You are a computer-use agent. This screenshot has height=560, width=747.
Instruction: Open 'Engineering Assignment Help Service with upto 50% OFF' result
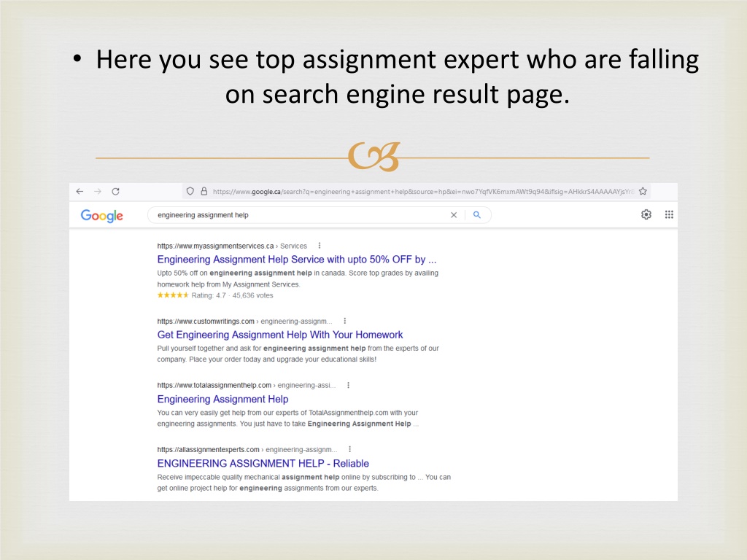tap(297, 260)
